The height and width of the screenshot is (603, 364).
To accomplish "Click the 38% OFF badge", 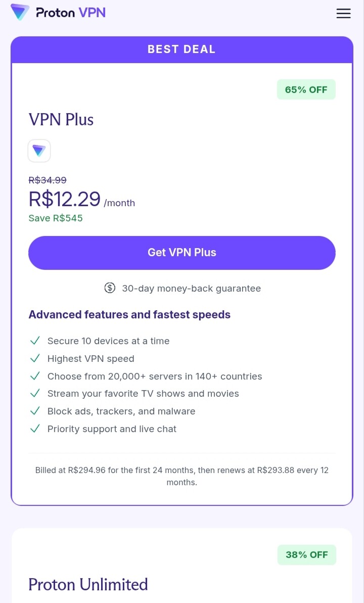I will [307, 554].
